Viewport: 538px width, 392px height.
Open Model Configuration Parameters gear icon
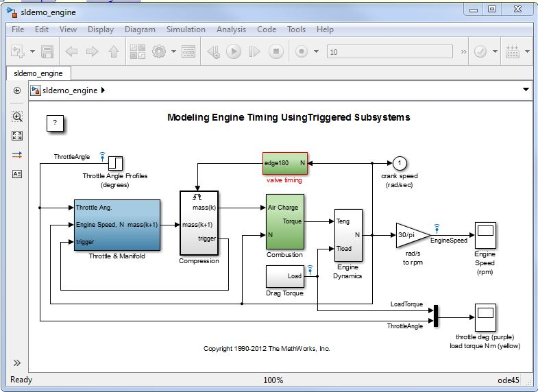click(159, 51)
